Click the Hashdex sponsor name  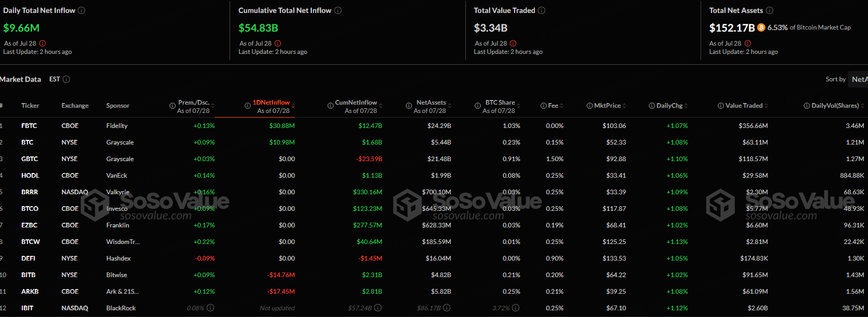(x=119, y=258)
